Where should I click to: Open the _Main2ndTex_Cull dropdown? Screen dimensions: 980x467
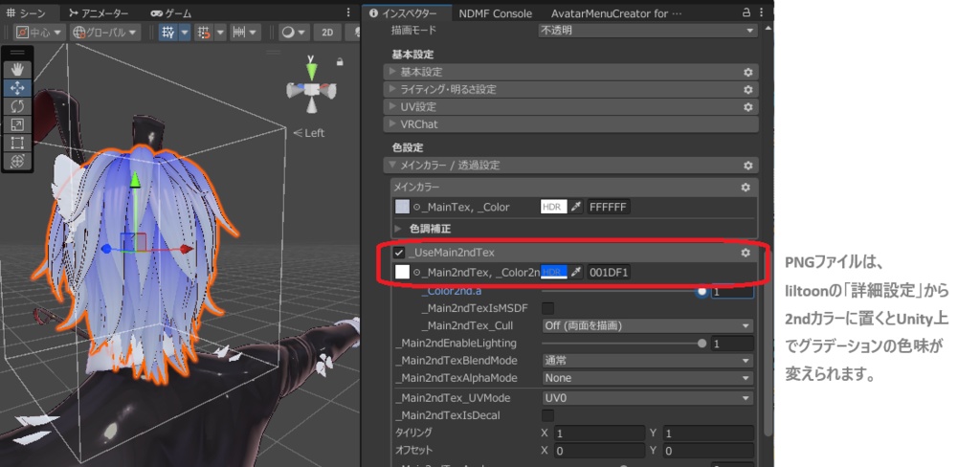pos(647,325)
